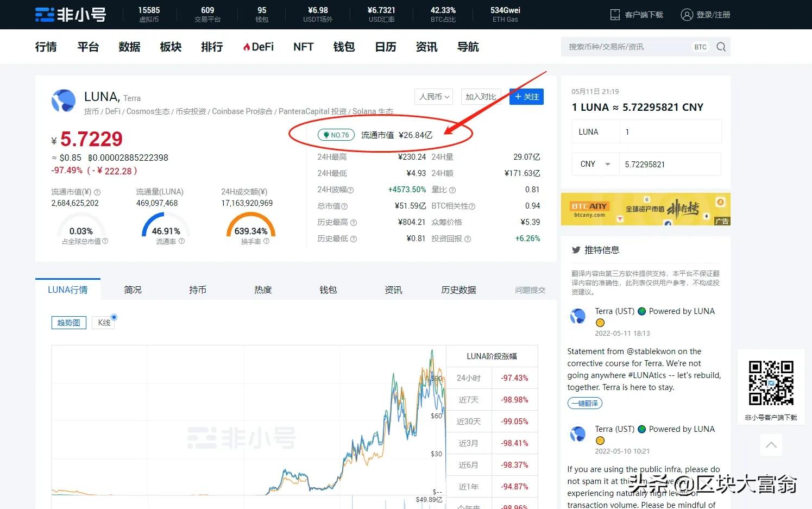Click the Twitter bird icon in 推特信息
812x509 pixels.
point(576,250)
